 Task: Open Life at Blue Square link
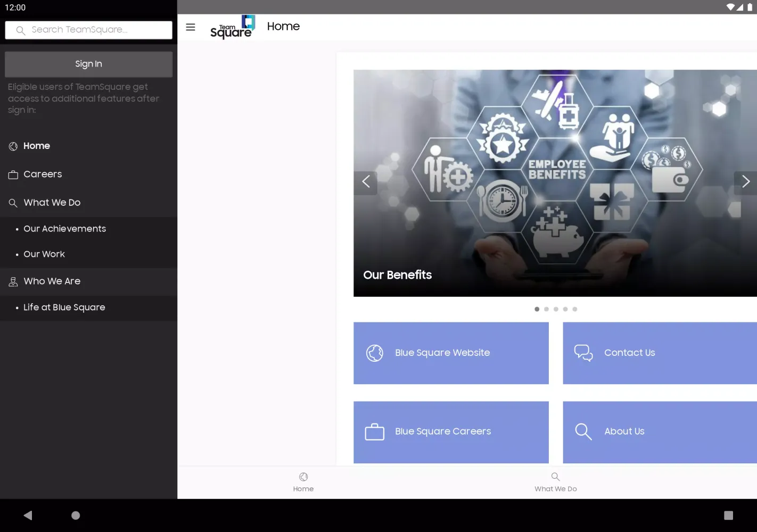coord(64,307)
